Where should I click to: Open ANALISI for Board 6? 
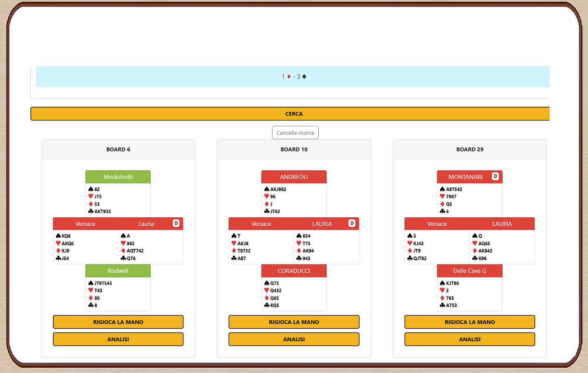[x=118, y=339]
